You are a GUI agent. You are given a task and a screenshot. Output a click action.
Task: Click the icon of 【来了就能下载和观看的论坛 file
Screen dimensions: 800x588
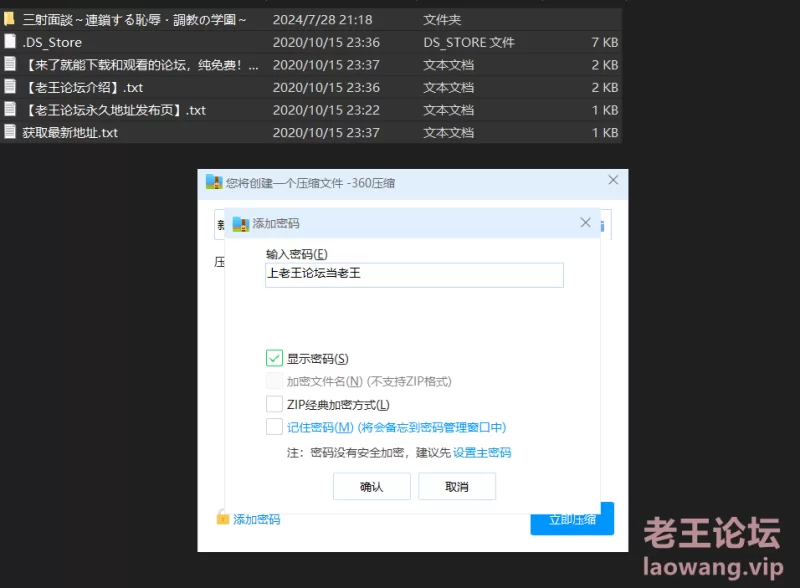(x=10, y=64)
